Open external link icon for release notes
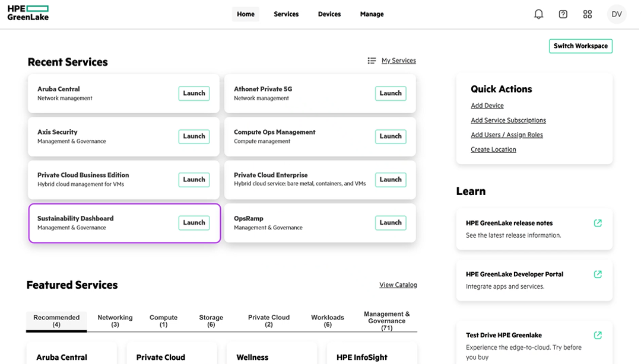Screen dimensions: 641x364 pos(598,223)
